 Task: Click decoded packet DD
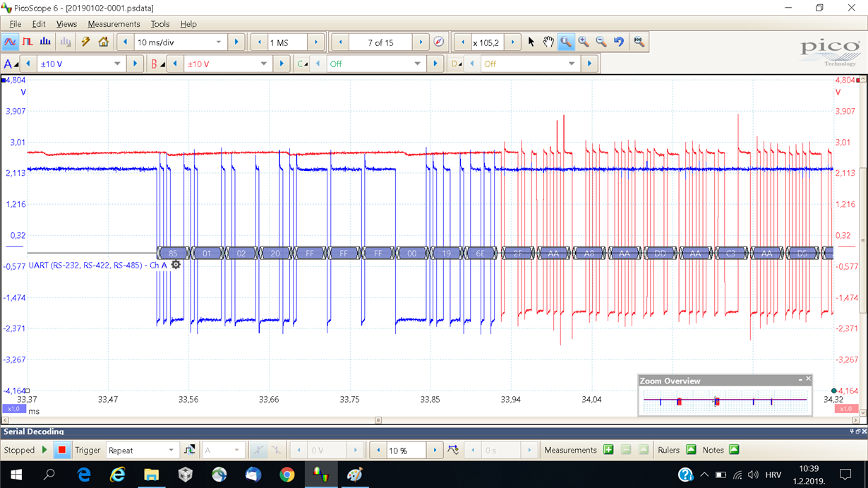660,253
